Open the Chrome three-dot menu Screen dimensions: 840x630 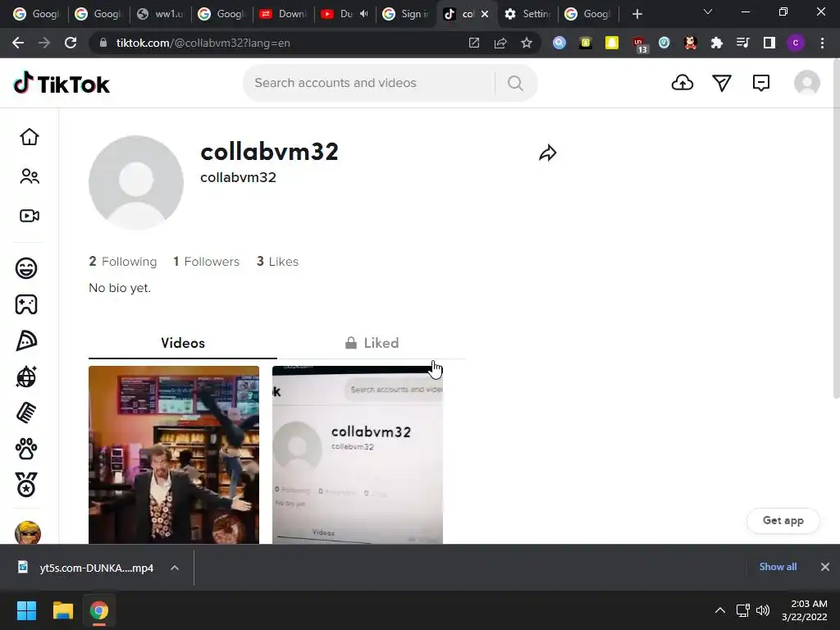tap(822, 43)
